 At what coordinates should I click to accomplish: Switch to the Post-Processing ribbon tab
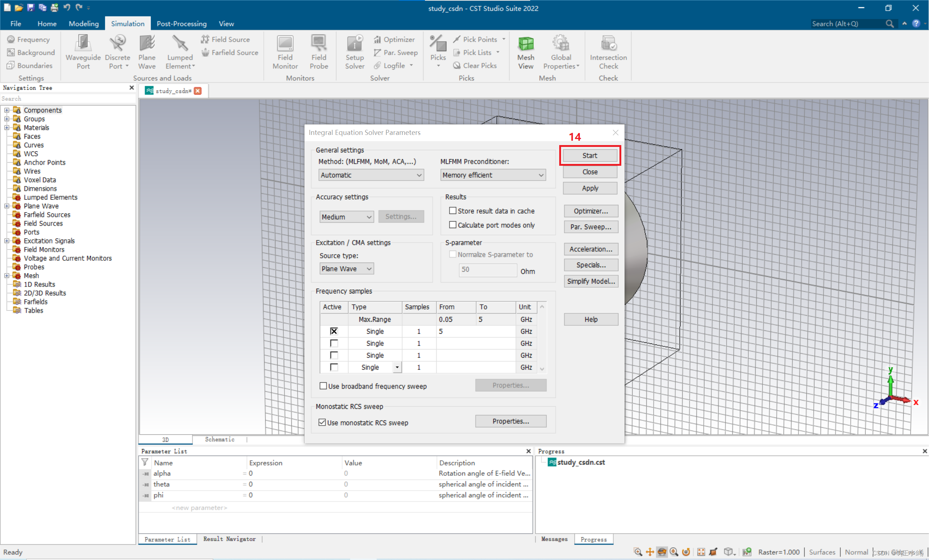[x=181, y=23]
